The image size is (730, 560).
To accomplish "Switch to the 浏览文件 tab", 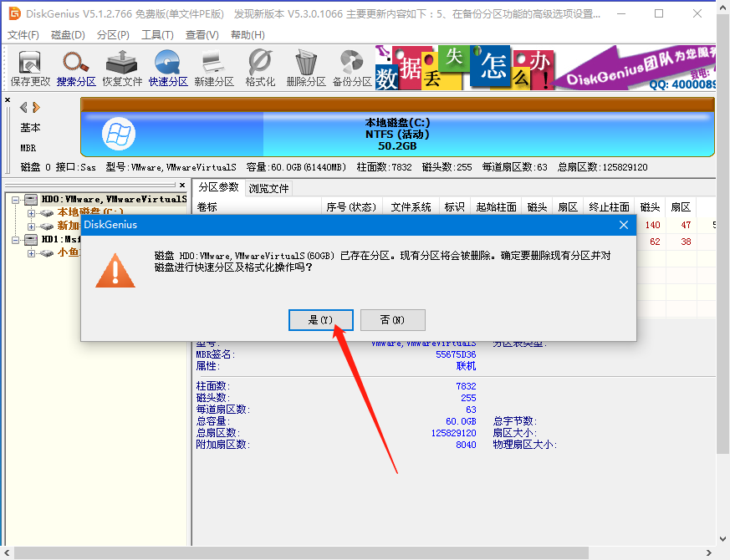I will point(268,188).
